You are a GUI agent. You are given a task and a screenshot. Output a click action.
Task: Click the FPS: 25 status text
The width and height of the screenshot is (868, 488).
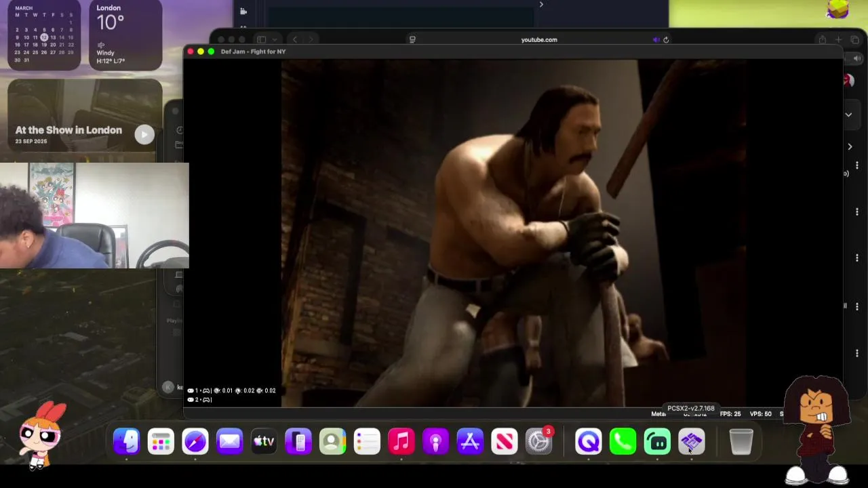coord(730,414)
